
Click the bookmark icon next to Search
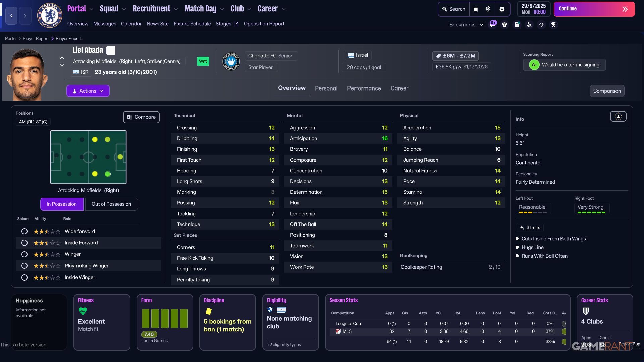point(476,9)
